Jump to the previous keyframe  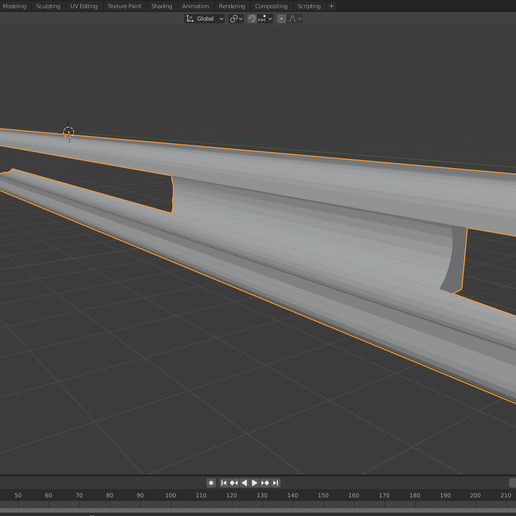click(234, 483)
